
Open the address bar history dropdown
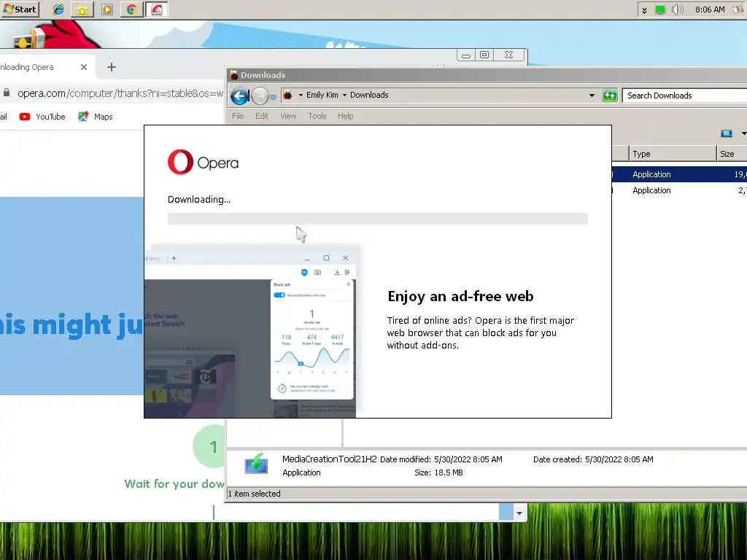pos(592,96)
